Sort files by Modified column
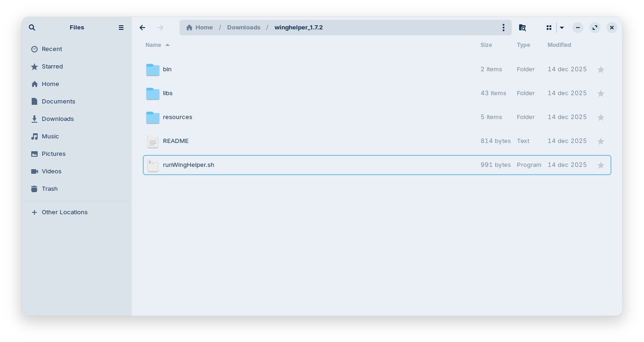Screen dimensions: 644x342 [559, 45]
